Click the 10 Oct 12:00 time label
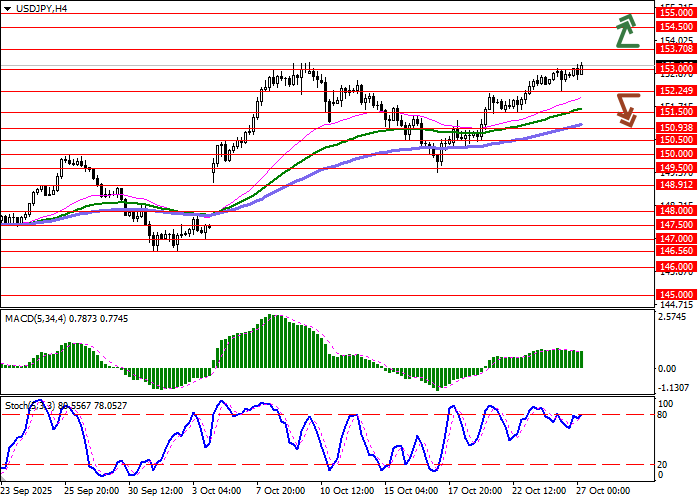The height and width of the screenshot is (500, 700). coord(346,491)
